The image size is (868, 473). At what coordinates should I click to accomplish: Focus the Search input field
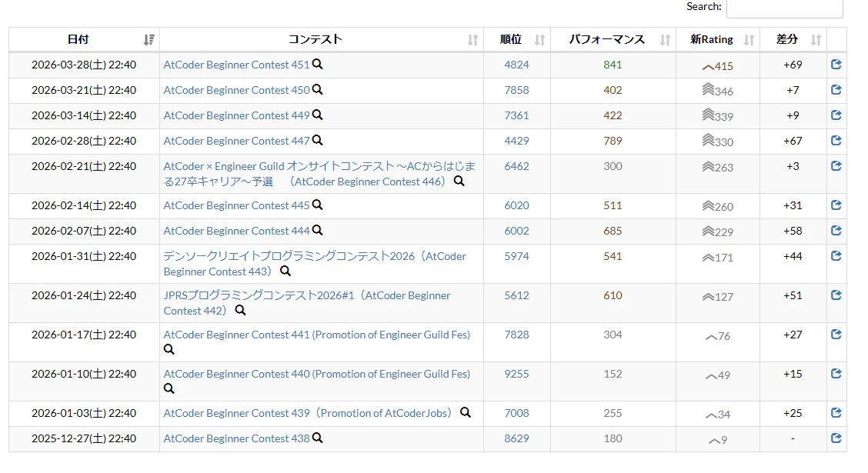tap(784, 8)
